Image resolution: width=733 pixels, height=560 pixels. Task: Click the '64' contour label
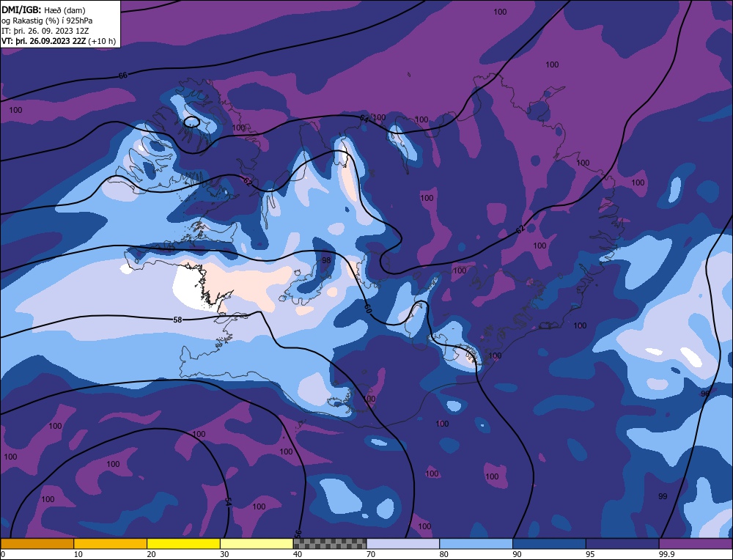pos(364,119)
